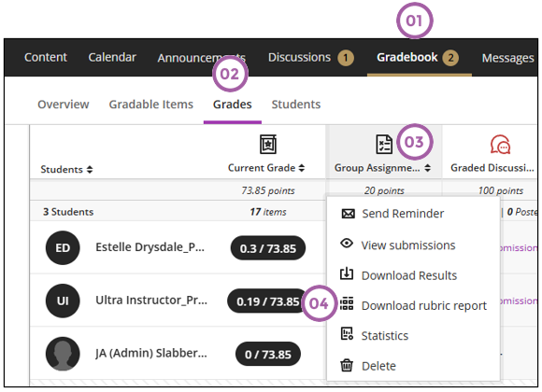Click Estelle Drysdale's 0.3 / 73.85 grade pill
542x392 pixels.
(x=268, y=248)
